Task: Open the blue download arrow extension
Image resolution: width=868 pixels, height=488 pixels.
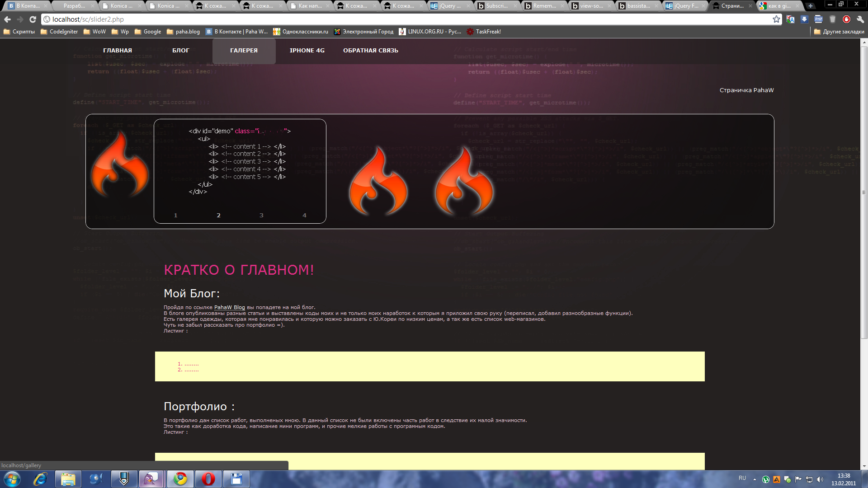Action: click(x=804, y=19)
